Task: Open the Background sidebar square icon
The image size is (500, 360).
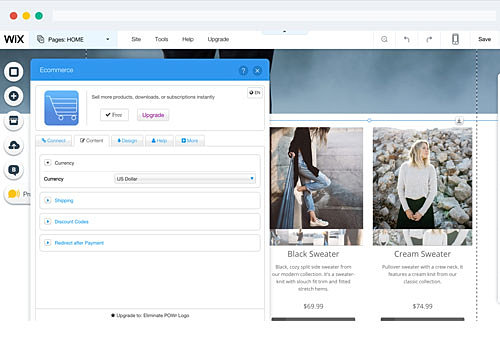Action: coord(14,72)
